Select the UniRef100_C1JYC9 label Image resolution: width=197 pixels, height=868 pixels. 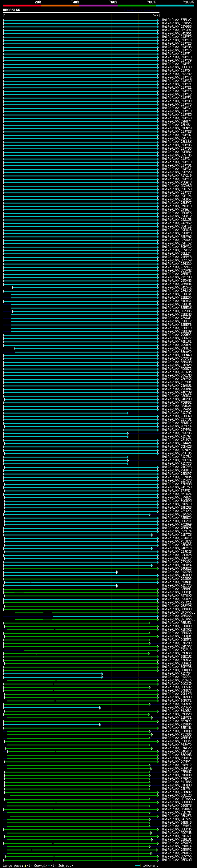(x=177, y=61)
